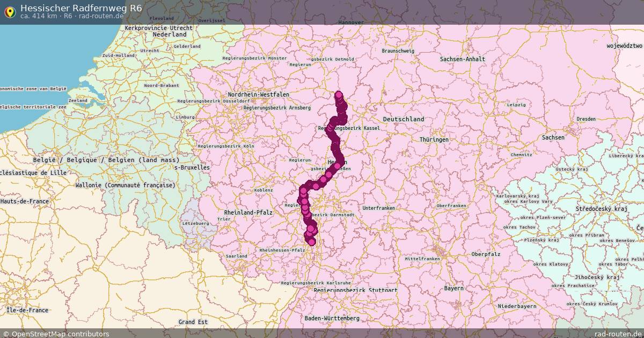Viewport: 644px width, 338px height.
Task: Click the title Hessischer Radfernweg R6
Action: [x=80, y=8]
